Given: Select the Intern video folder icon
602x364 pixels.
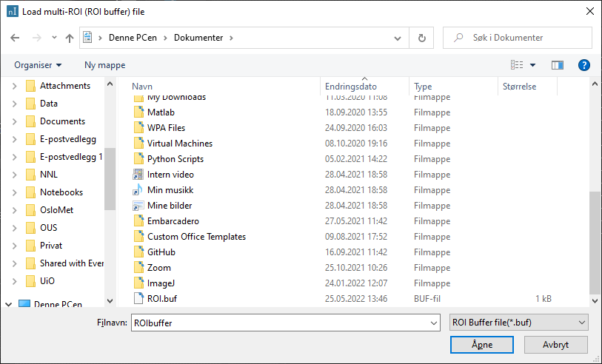Looking at the screenshot, I should [138, 175].
